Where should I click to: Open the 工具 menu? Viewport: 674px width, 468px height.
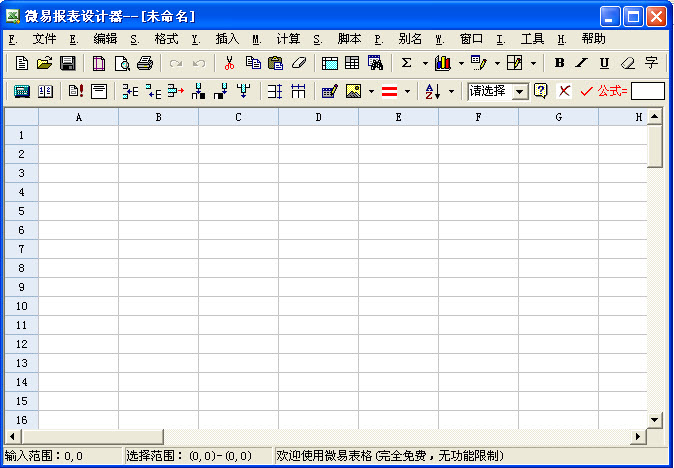533,39
